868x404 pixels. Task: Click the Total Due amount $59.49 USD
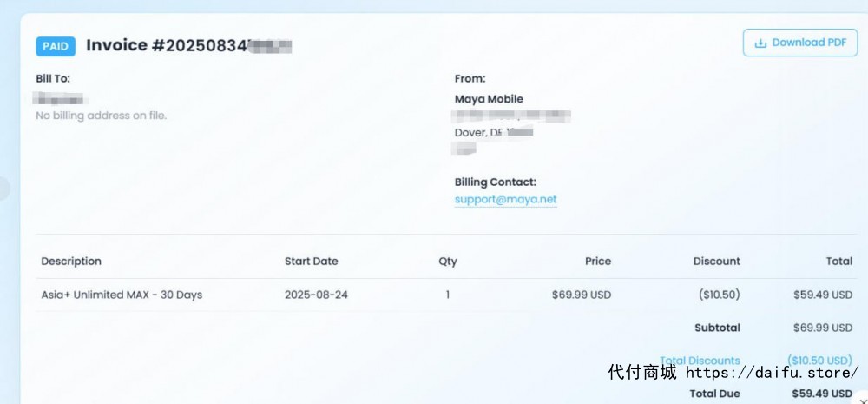click(822, 394)
